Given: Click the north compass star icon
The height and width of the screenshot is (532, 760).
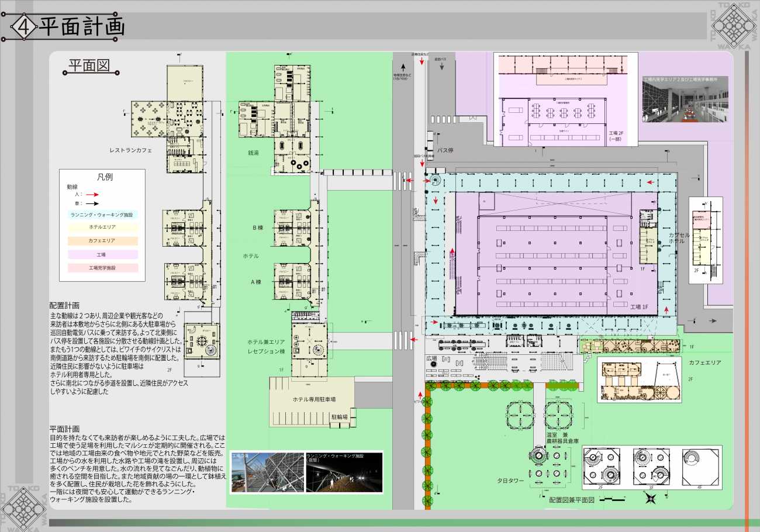Looking at the screenshot, I should (x=650, y=499).
